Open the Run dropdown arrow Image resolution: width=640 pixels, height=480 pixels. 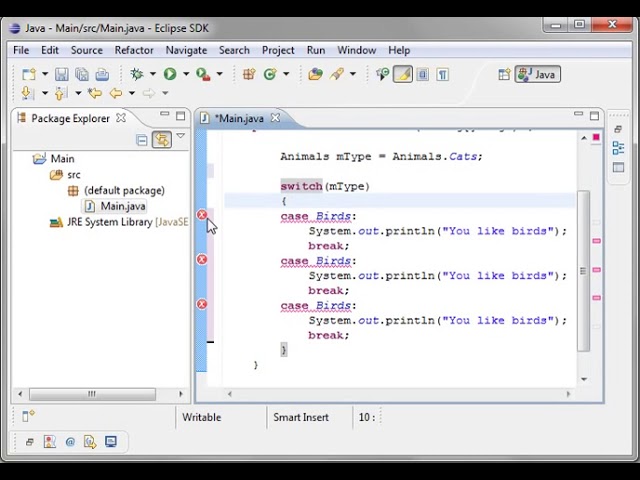tap(186, 74)
